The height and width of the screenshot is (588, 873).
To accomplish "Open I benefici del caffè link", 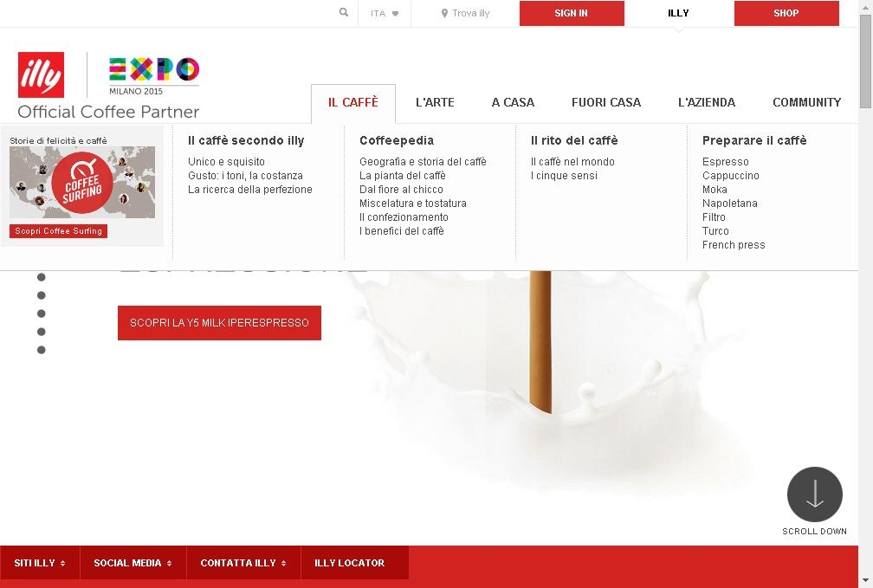I will (x=402, y=231).
